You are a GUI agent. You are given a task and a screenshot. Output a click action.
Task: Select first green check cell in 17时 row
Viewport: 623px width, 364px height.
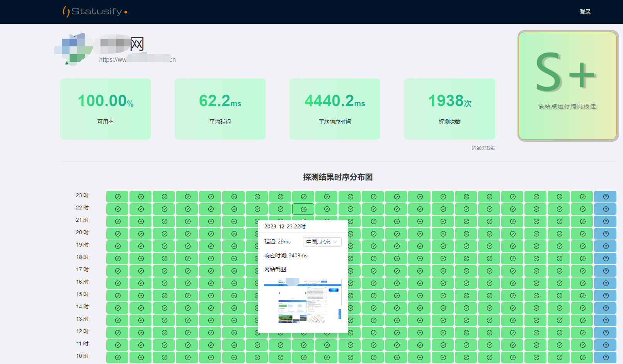pos(117,271)
